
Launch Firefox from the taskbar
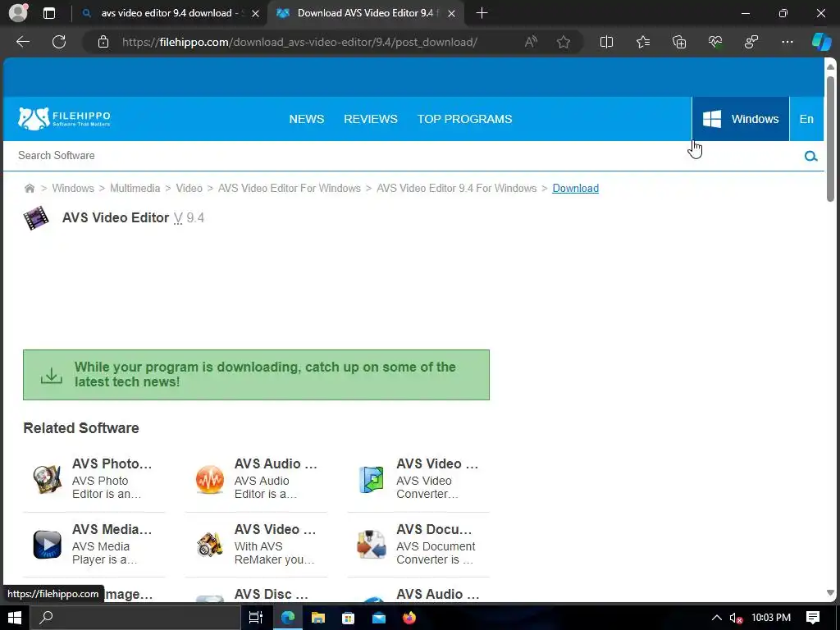[409, 618]
